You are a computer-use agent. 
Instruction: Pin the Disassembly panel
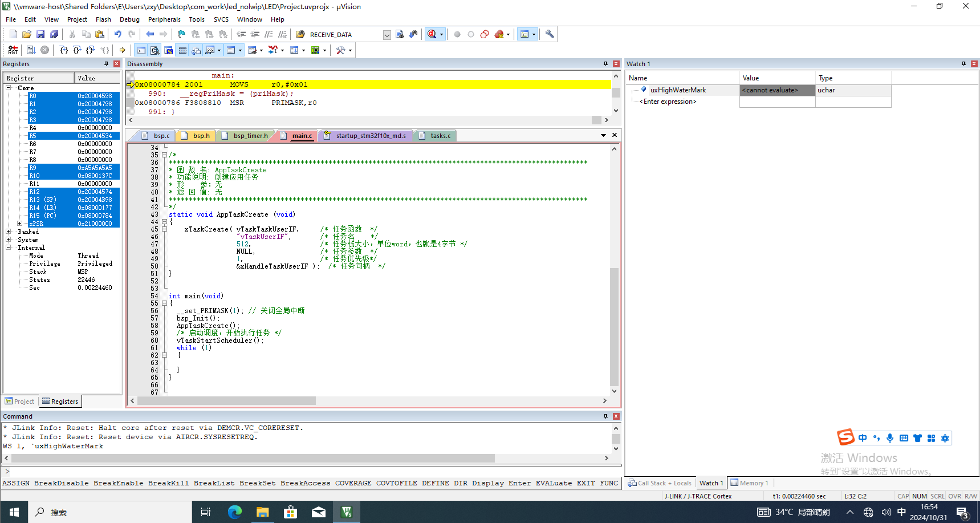coord(605,64)
